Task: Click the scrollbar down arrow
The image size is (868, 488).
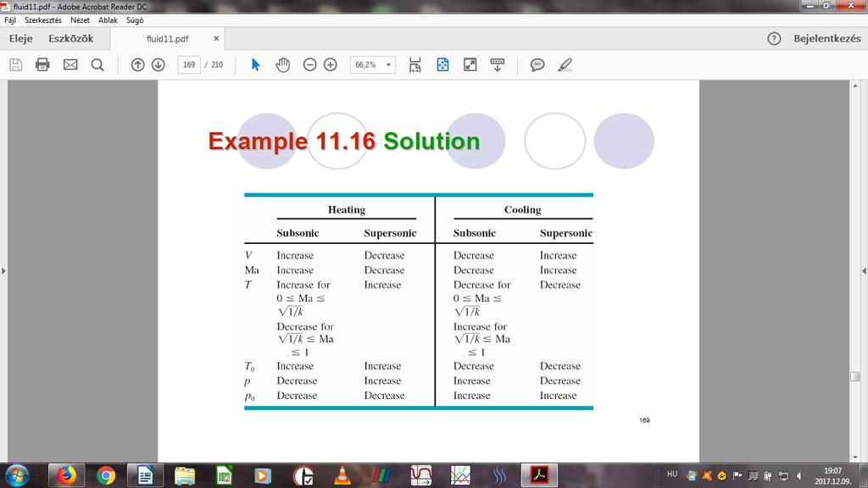Action: 854,457
